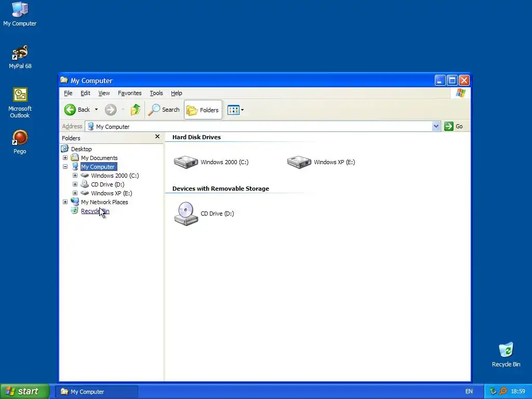Screen dimensions: 532x399
Task: Click My Computer taskbar button
Action: tap(97, 392)
